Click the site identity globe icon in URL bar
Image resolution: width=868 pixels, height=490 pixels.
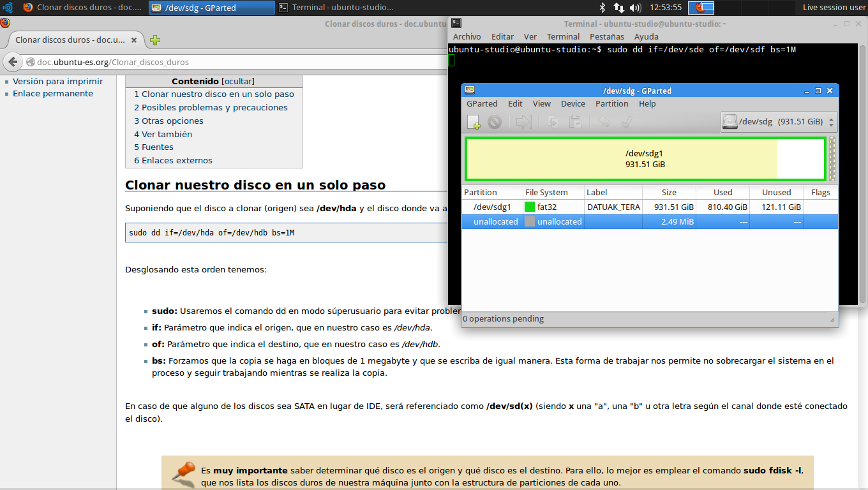(x=30, y=62)
